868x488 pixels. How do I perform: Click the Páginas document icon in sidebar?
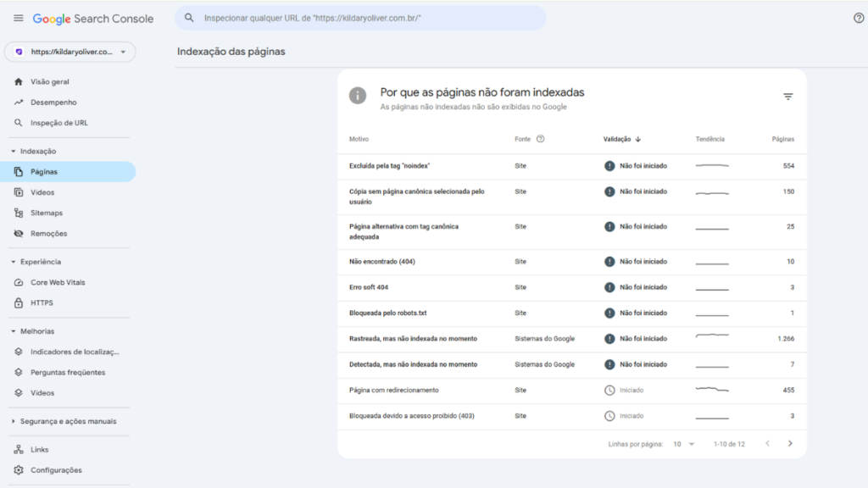(x=19, y=171)
